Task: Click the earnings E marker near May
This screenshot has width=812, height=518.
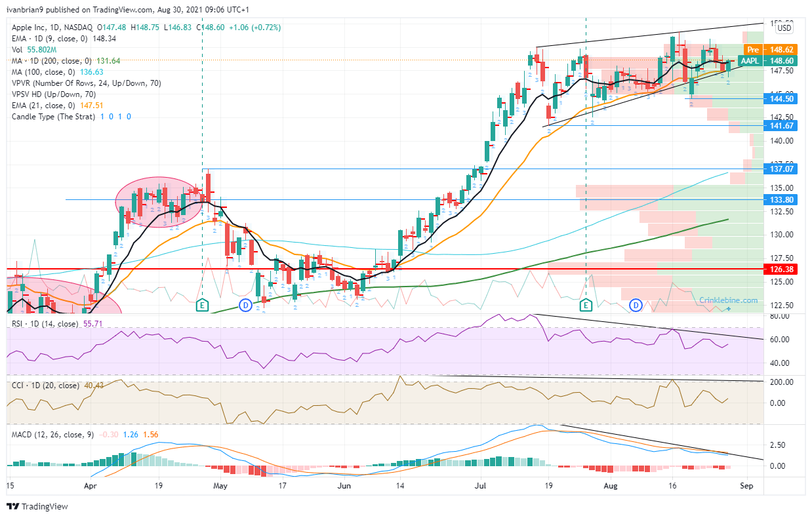Action: point(203,306)
